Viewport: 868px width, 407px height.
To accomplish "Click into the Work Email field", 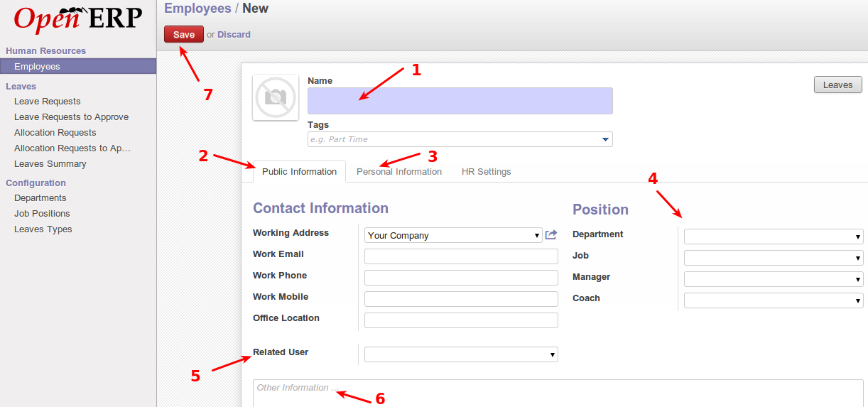I will click(460, 256).
